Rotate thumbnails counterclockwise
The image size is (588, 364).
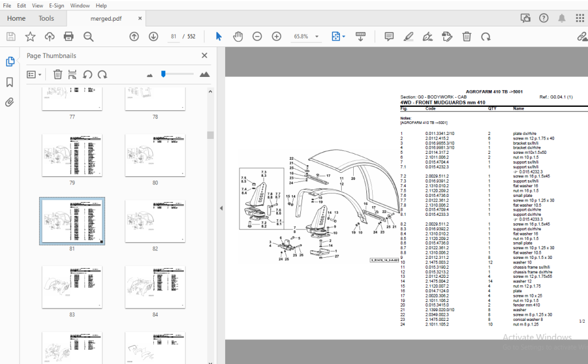tap(87, 74)
